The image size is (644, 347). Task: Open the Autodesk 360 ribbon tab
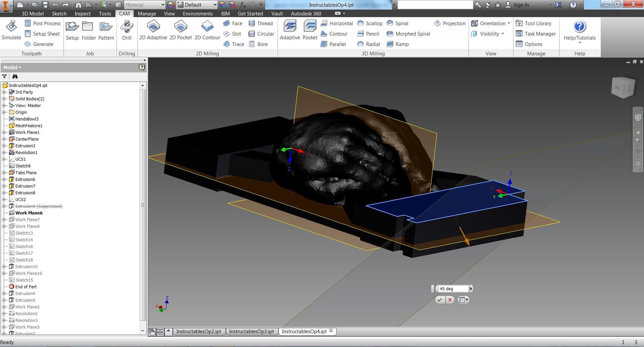[x=306, y=14]
